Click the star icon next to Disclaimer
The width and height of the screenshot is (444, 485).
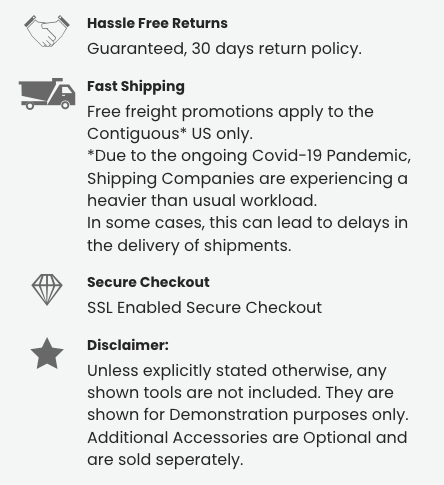pos(47,353)
